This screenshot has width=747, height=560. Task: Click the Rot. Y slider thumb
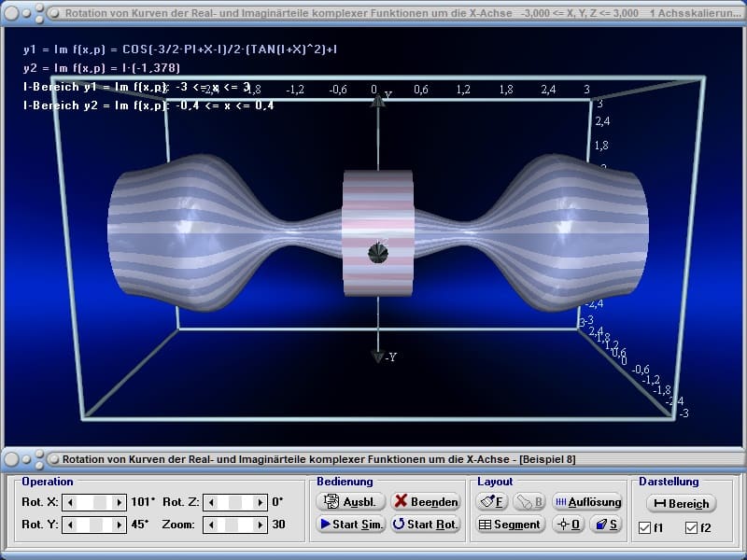(96, 525)
